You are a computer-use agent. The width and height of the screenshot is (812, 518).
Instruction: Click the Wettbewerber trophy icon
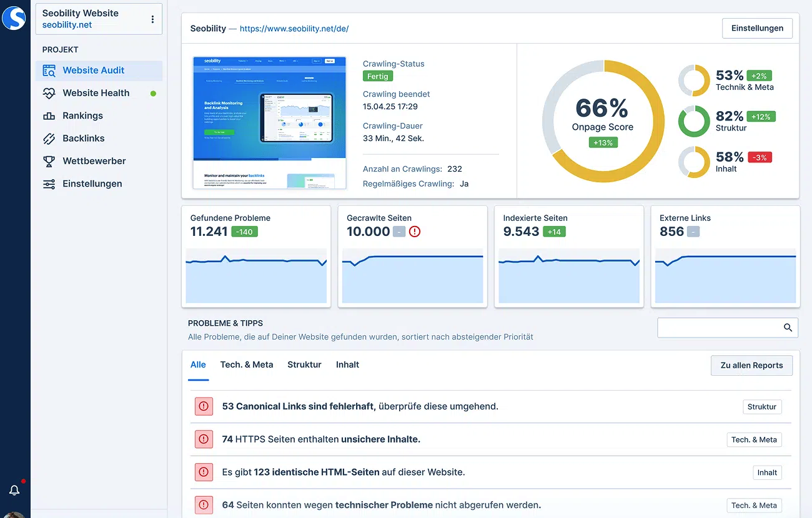point(49,161)
